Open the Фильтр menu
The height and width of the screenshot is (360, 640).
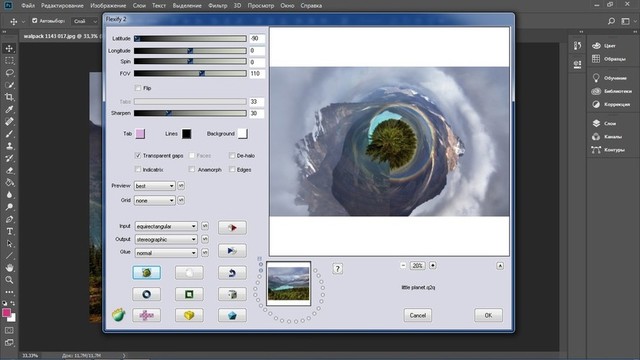218,6
